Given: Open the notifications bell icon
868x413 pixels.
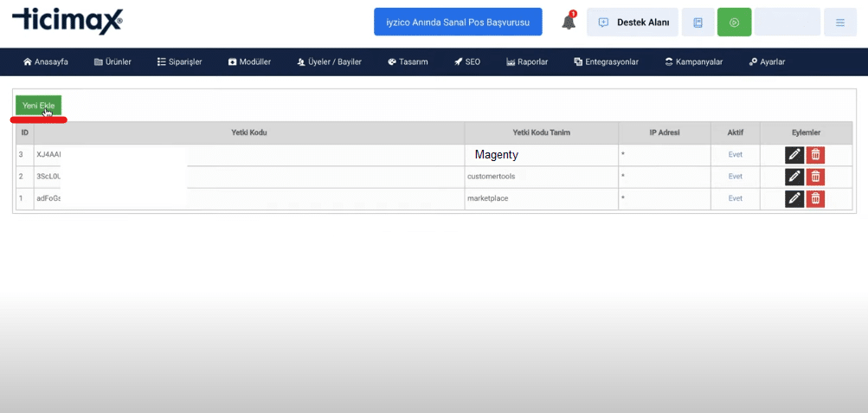Looking at the screenshot, I should (x=569, y=23).
